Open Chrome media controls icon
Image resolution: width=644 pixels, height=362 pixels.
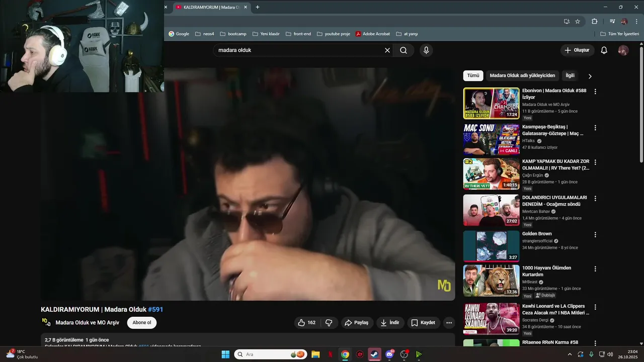pos(612,22)
